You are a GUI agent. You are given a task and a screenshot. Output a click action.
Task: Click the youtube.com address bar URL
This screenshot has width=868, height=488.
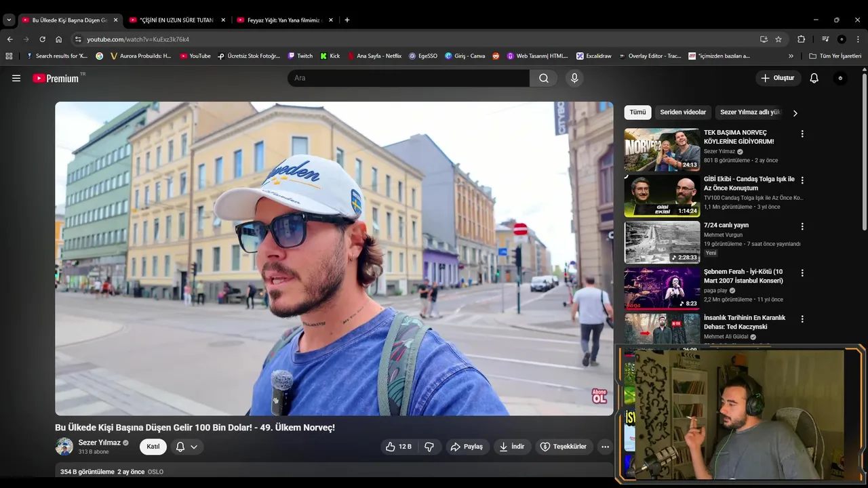coord(138,39)
